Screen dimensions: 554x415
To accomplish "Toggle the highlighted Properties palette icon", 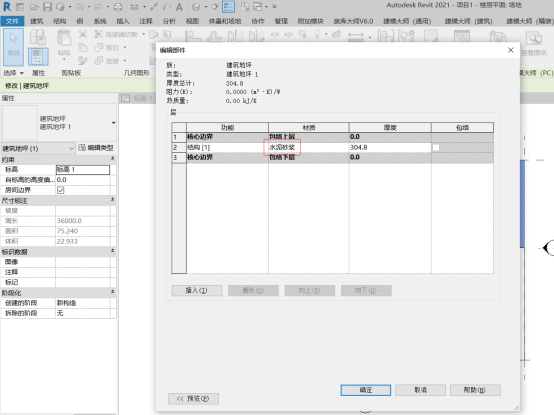I will point(37,57).
